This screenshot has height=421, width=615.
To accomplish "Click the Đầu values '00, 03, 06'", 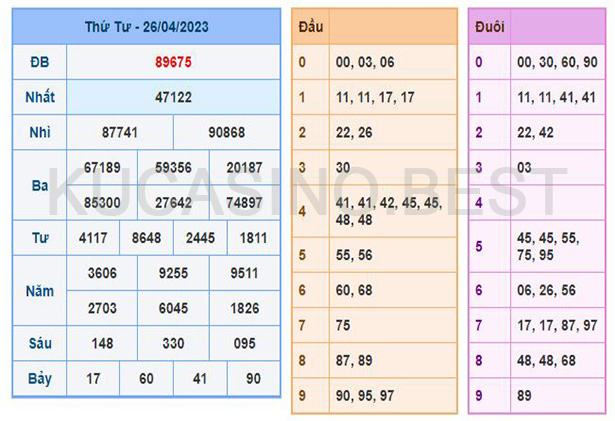I will (365, 62).
